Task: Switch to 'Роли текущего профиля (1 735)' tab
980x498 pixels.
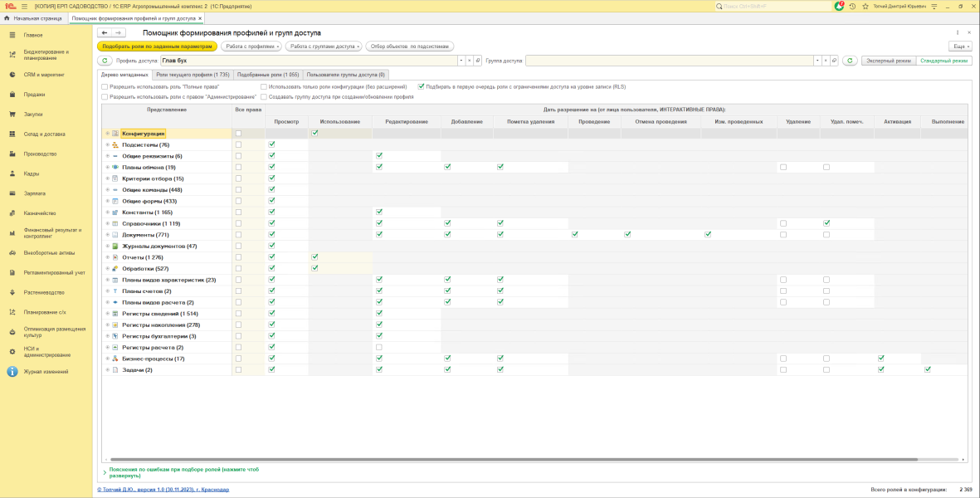Action: click(193, 75)
